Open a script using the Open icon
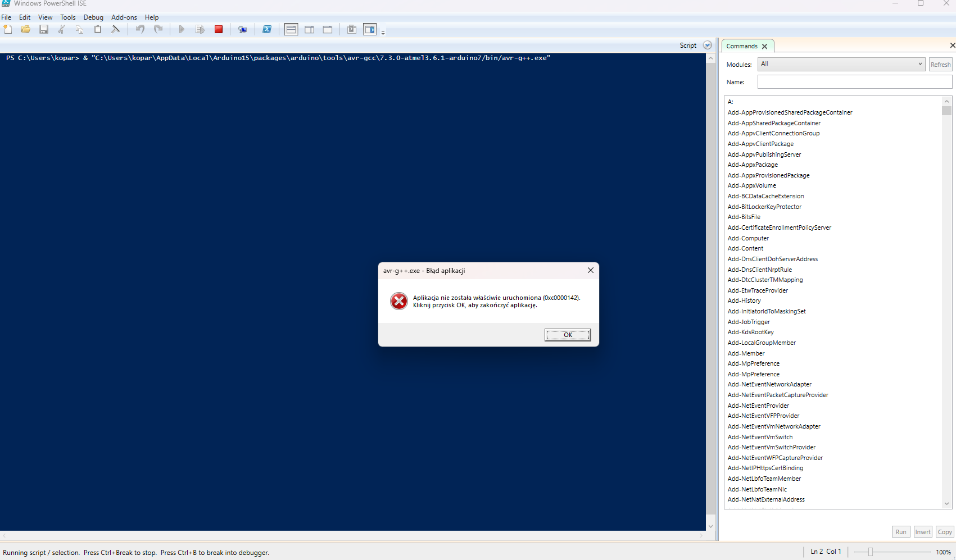Screen dimensions: 956x560 tap(25, 29)
